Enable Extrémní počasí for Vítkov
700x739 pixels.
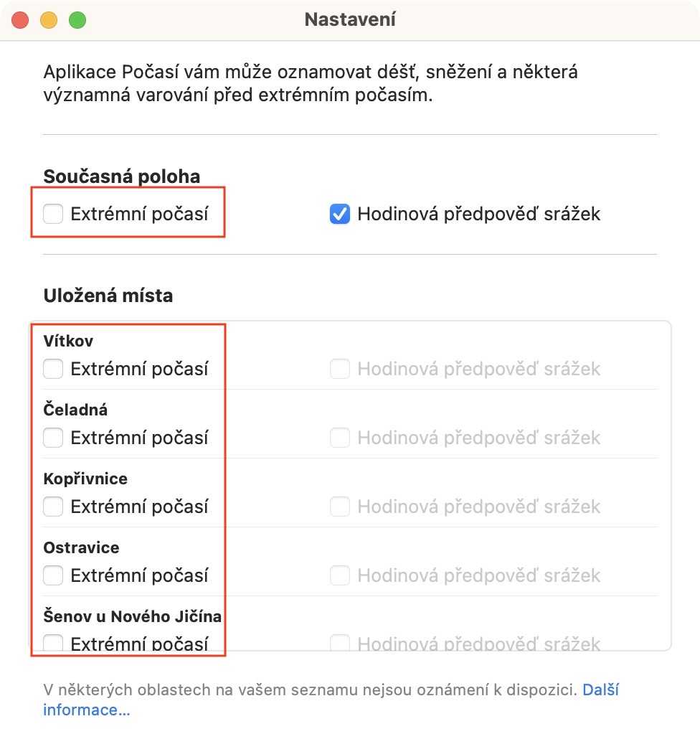53,369
